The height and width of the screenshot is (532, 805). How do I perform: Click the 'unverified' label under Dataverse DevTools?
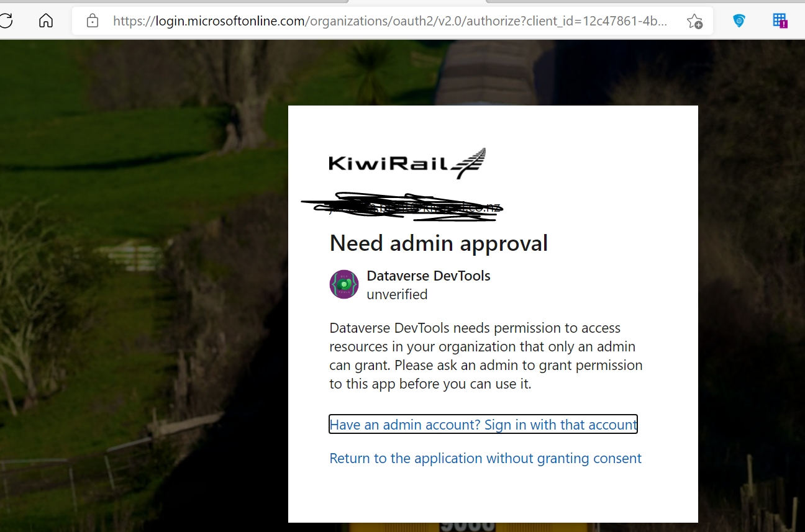(397, 294)
